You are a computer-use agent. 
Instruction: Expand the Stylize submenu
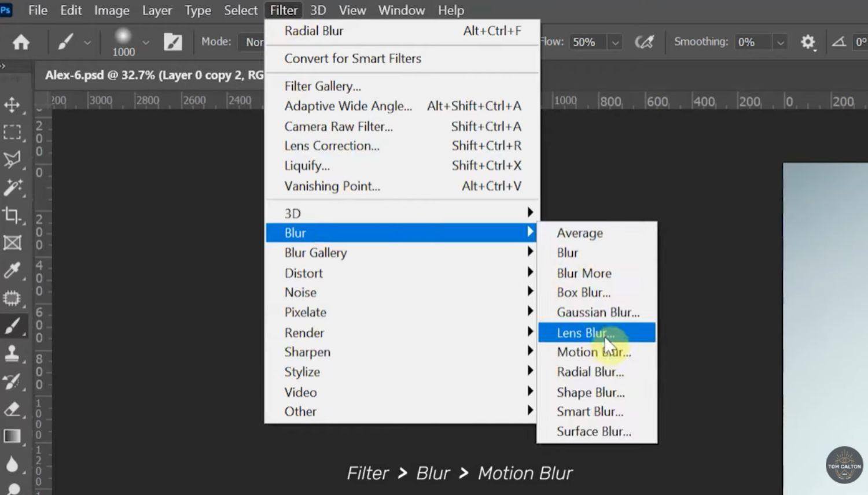(402, 372)
